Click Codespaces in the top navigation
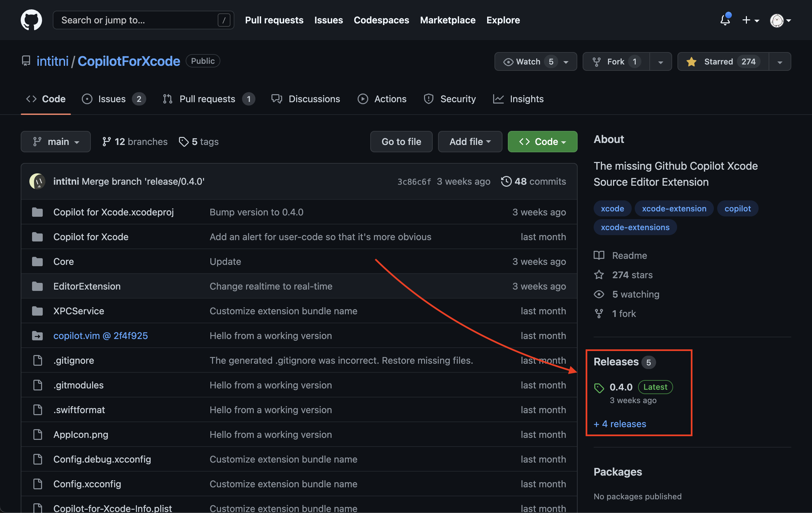Viewport: 812px width, 513px height. click(381, 20)
